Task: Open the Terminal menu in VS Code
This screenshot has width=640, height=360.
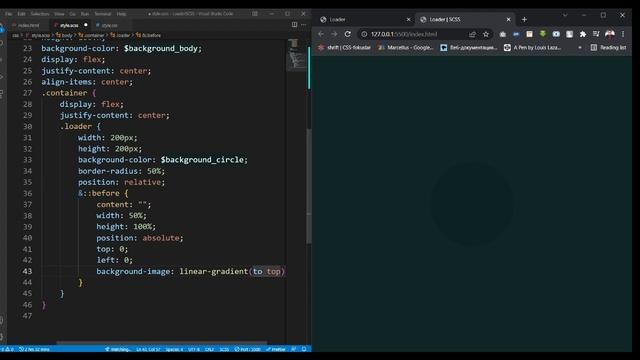Action: click(103, 13)
